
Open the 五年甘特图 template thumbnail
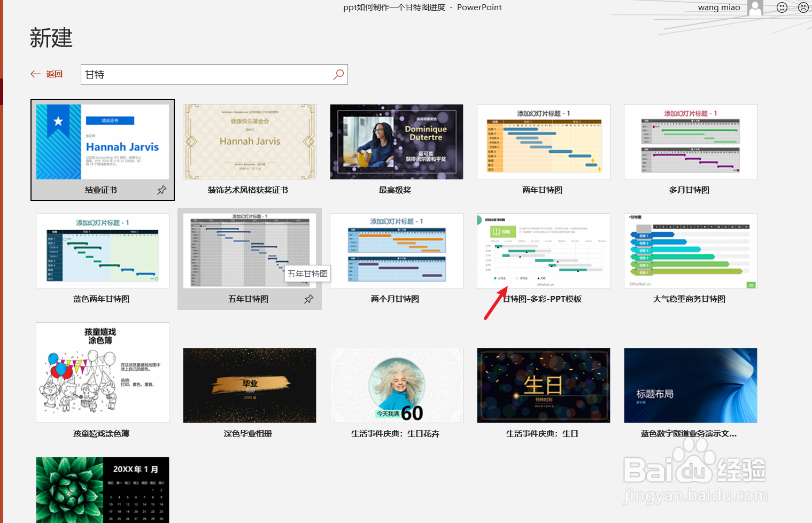[250, 251]
